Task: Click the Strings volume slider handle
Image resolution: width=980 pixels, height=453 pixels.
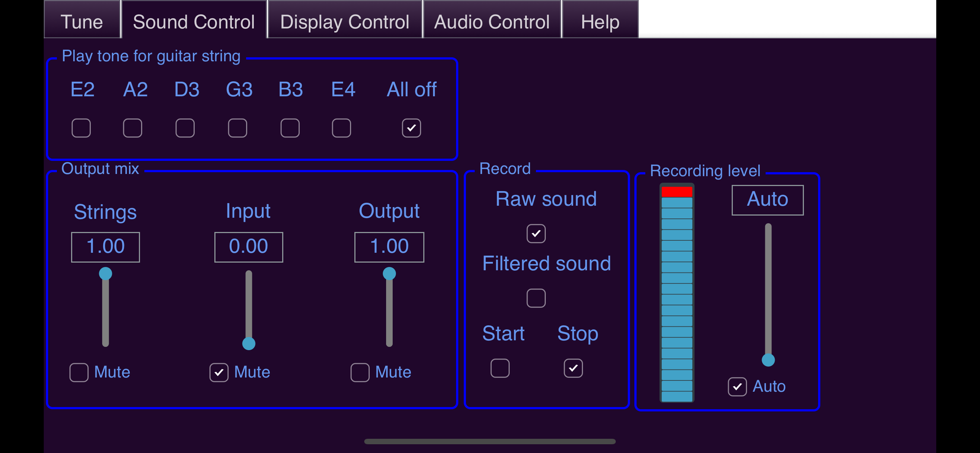Action: pyautogui.click(x=105, y=273)
